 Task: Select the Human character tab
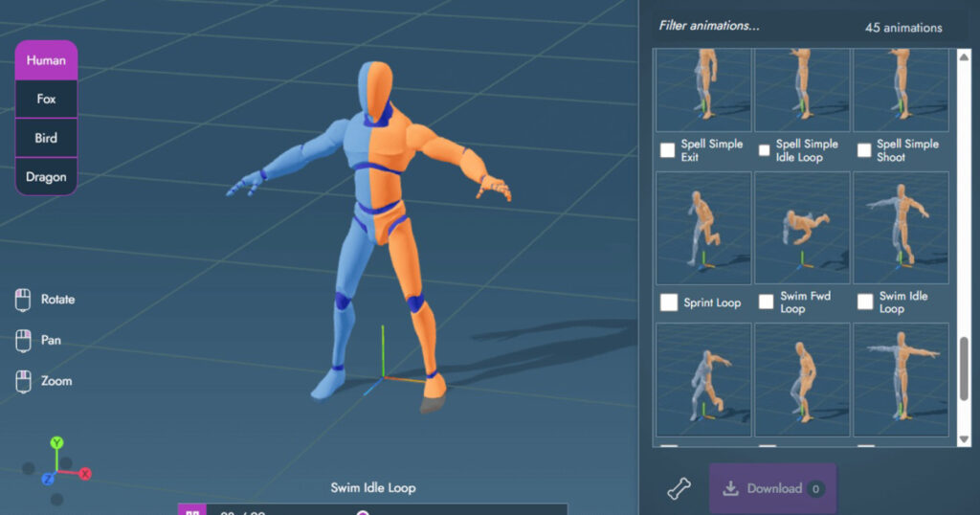click(46, 60)
